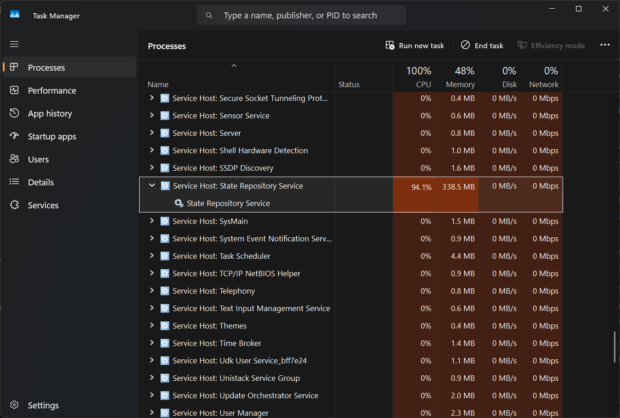Open the Services tab
Viewport: 620px width, 418px height.
tap(70, 205)
